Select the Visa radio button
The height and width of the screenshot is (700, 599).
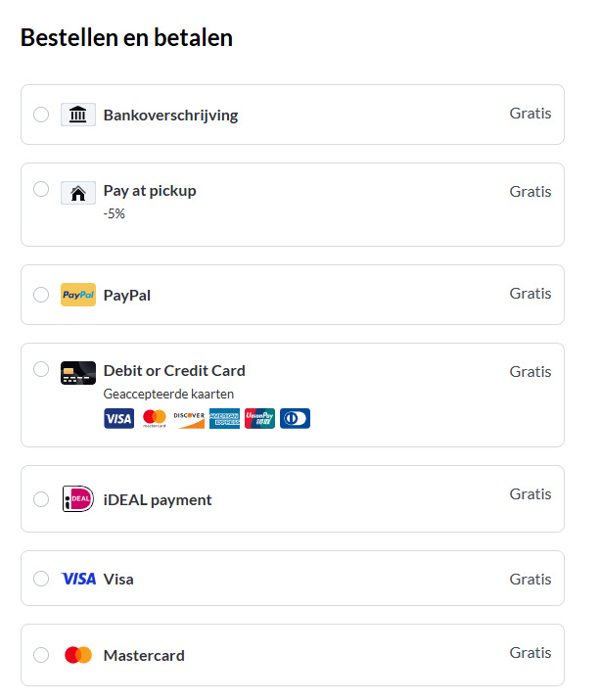click(41, 579)
